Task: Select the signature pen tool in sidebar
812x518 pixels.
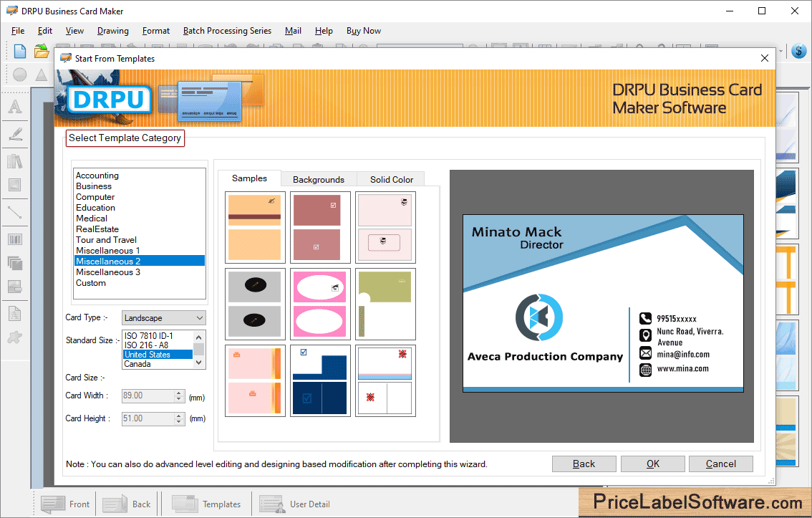Action: pyautogui.click(x=15, y=134)
